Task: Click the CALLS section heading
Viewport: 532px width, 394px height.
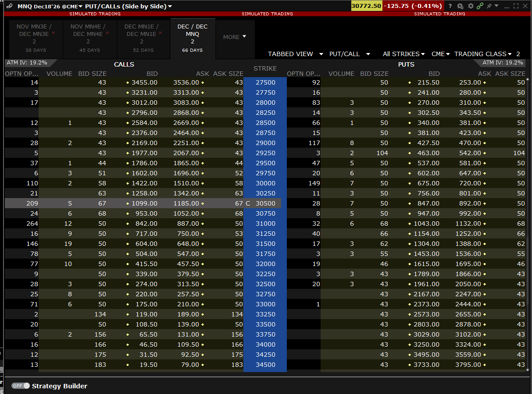Action: (x=124, y=64)
